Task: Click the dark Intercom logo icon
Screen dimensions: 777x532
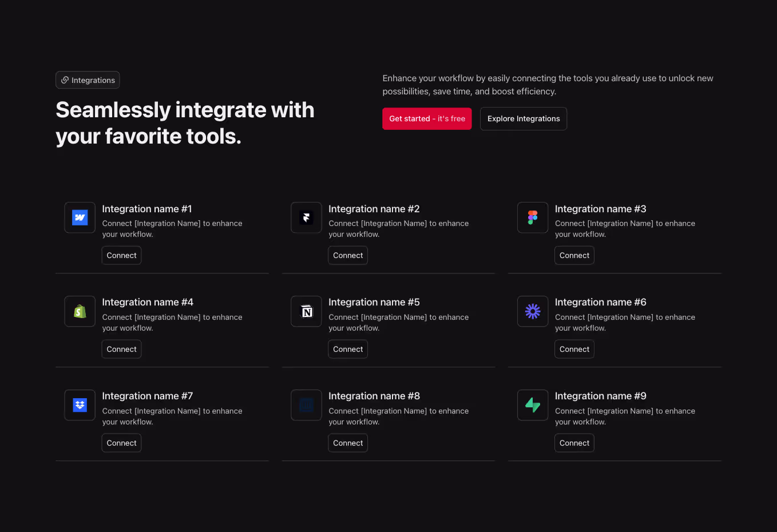Action: (x=306, y=405)
